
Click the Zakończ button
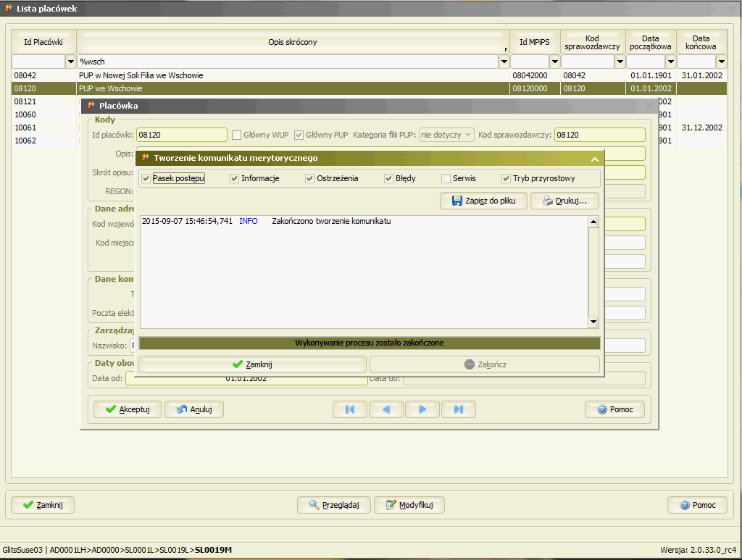485,364
